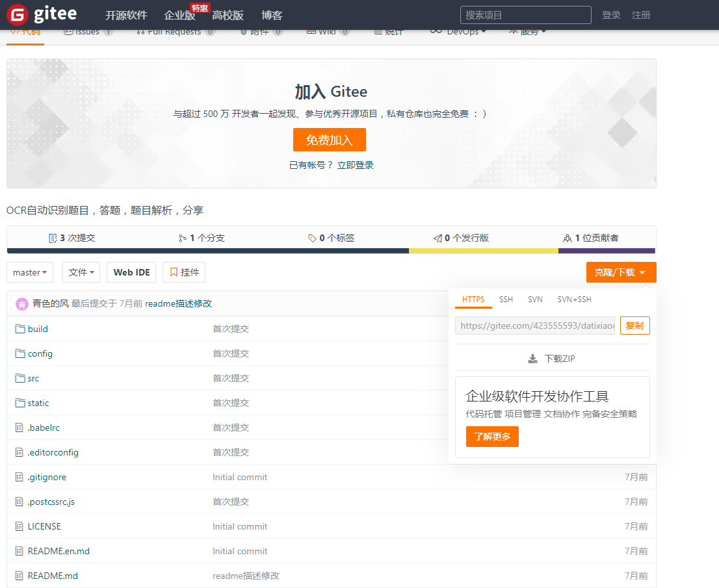
Task: Click the avatar of contributor 青色的风
Action: click(x=21, y=303)
